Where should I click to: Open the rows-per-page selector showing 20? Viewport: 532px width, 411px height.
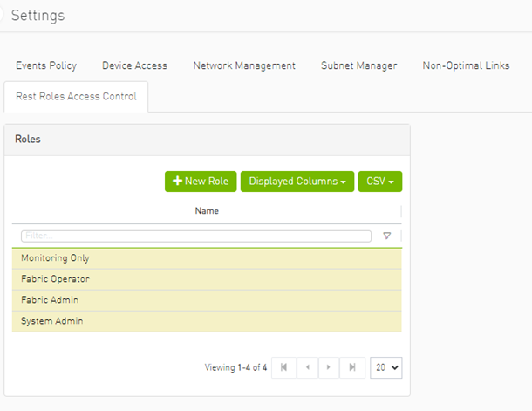(385, 367)
